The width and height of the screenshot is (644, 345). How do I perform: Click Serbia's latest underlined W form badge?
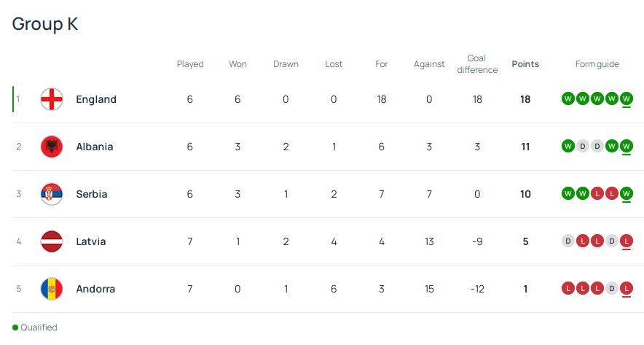click(627, 194)
